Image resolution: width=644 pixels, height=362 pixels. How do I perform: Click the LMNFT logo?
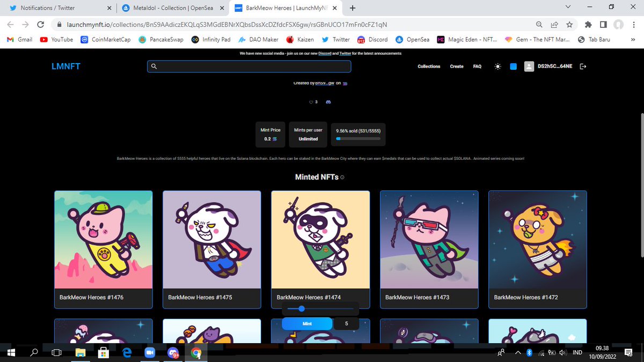(x=66, y=67)
